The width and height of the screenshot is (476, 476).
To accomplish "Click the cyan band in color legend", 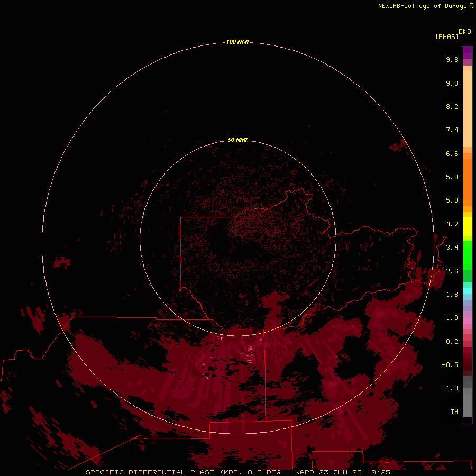I will [467, 291].
